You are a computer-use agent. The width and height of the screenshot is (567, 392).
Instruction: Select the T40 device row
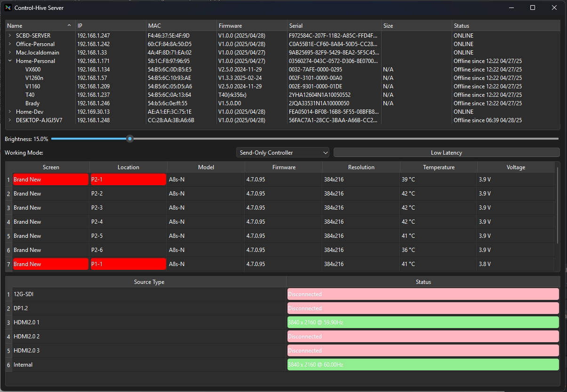point(282,95)
